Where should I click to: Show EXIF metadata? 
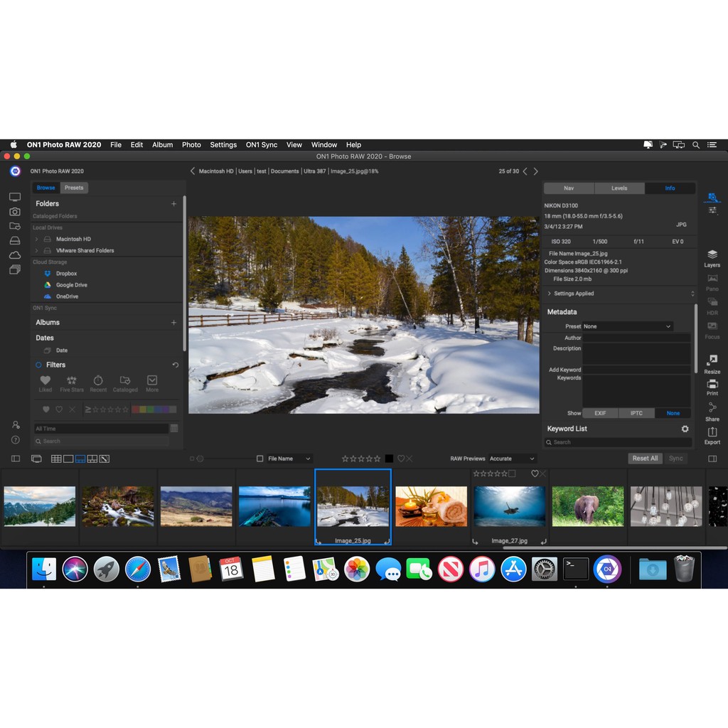[600, 413]
